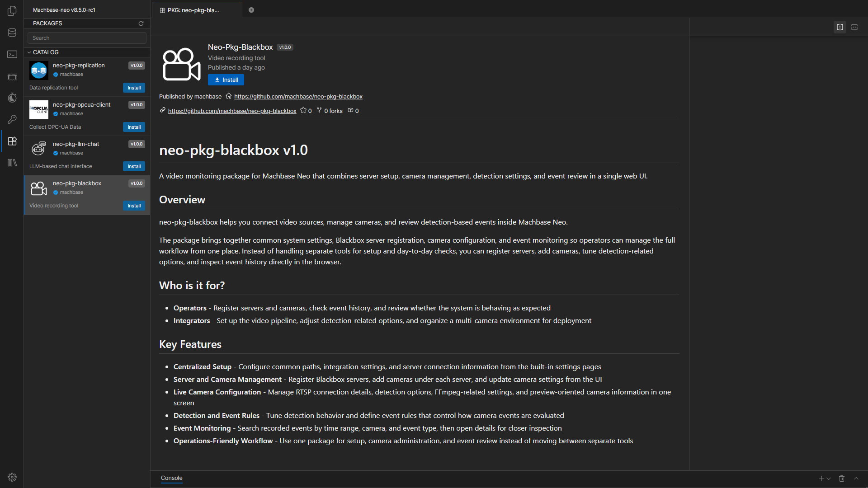Open the shell terminal sidebar icon

coord(12,54)
